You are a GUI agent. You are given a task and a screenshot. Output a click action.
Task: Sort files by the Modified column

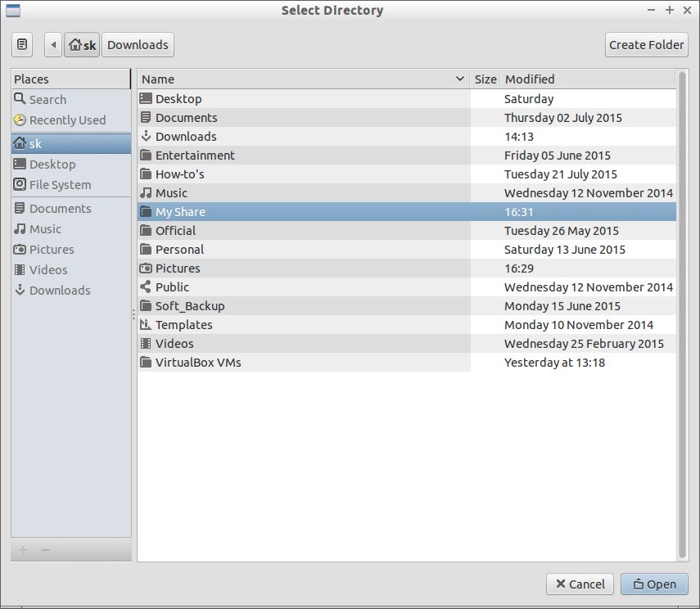click(588, 79)
